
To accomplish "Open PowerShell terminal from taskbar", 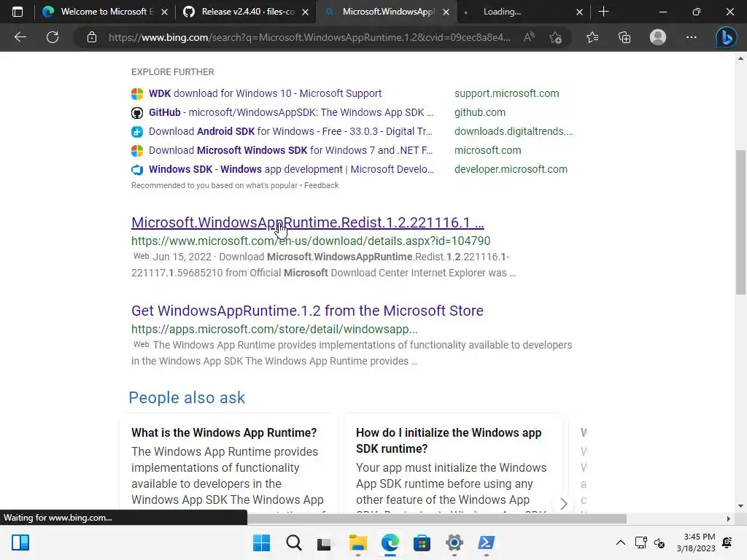I will point(486,542).
